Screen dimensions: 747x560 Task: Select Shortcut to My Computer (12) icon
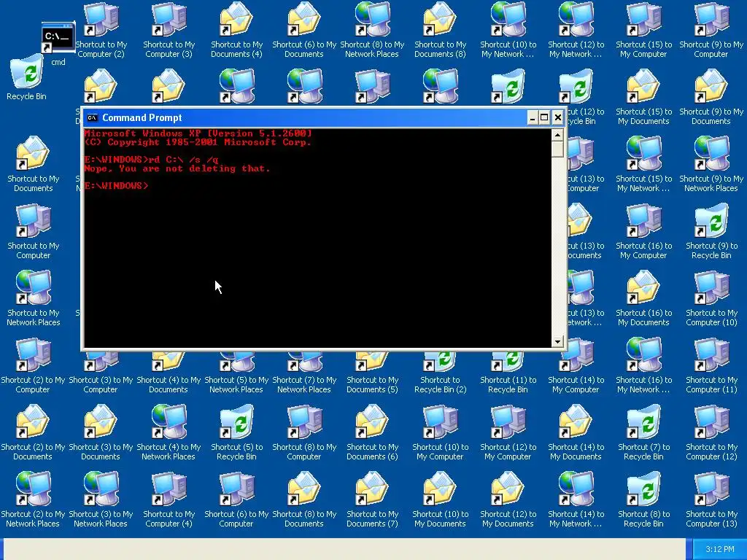[711, 422]
